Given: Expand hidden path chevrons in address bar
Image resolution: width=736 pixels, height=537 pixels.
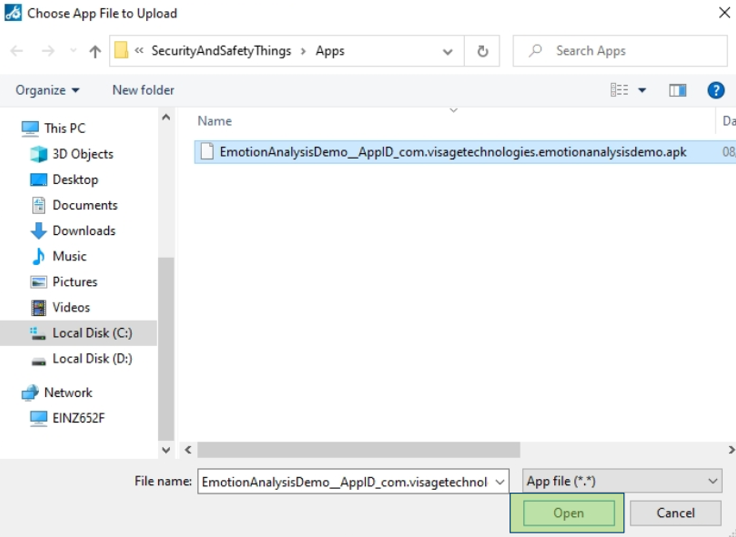Looking at the screenshot, I should [x=139, y=50].
